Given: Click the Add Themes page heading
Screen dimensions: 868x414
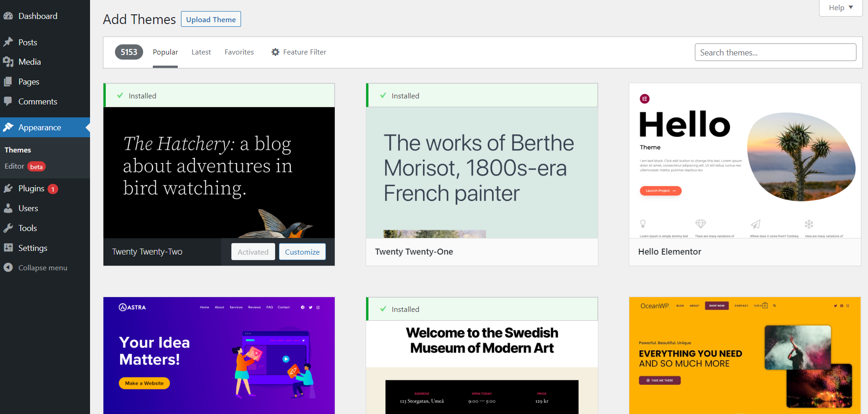Looking at the screenshot, I should [x=139, y=19].
